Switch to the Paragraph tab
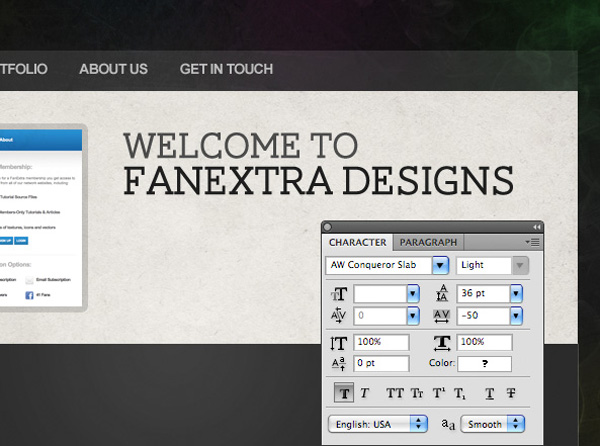The height and width of the screenshot is (446, 600). coord(428,243)
